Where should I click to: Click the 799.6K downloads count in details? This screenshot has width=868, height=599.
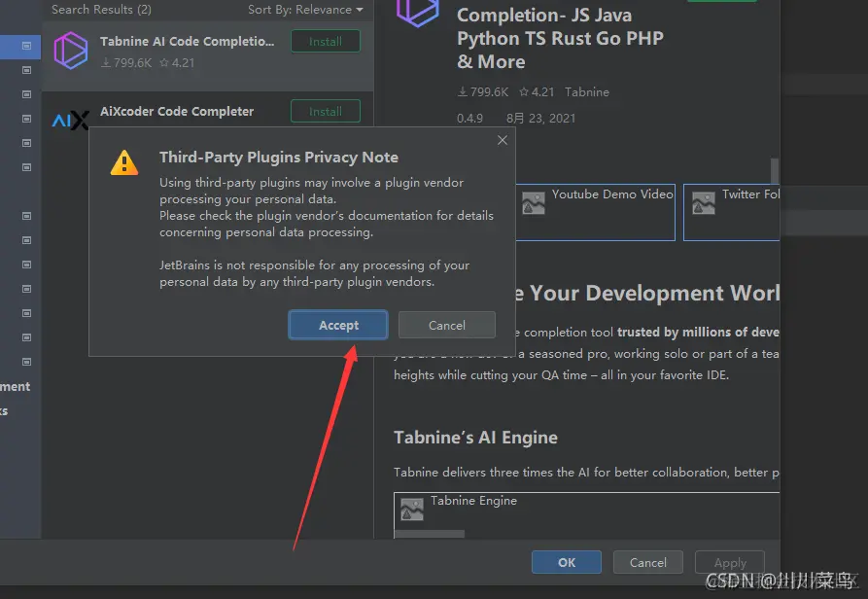pos(483,92)
